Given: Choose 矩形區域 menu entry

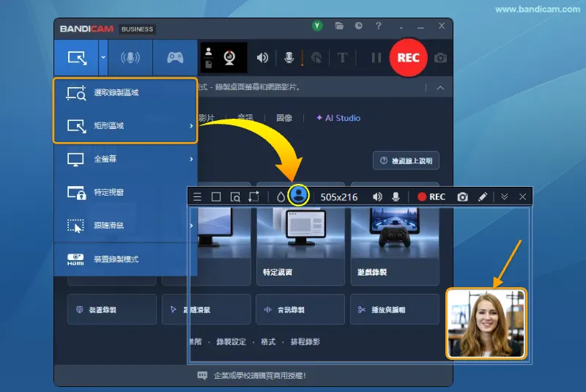Looking at the screenshot, I should (125, 125).
